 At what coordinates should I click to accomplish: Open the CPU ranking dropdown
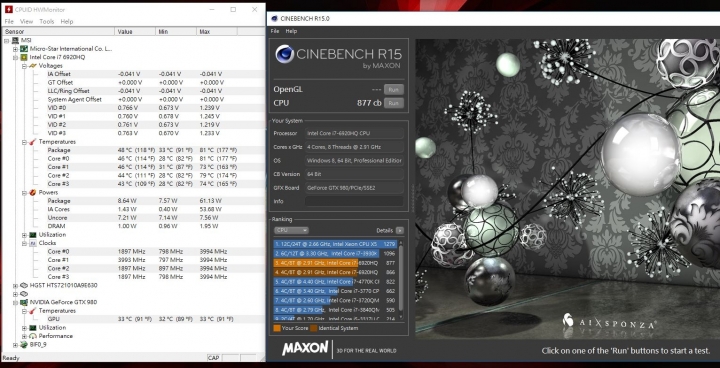pos(291,230)
